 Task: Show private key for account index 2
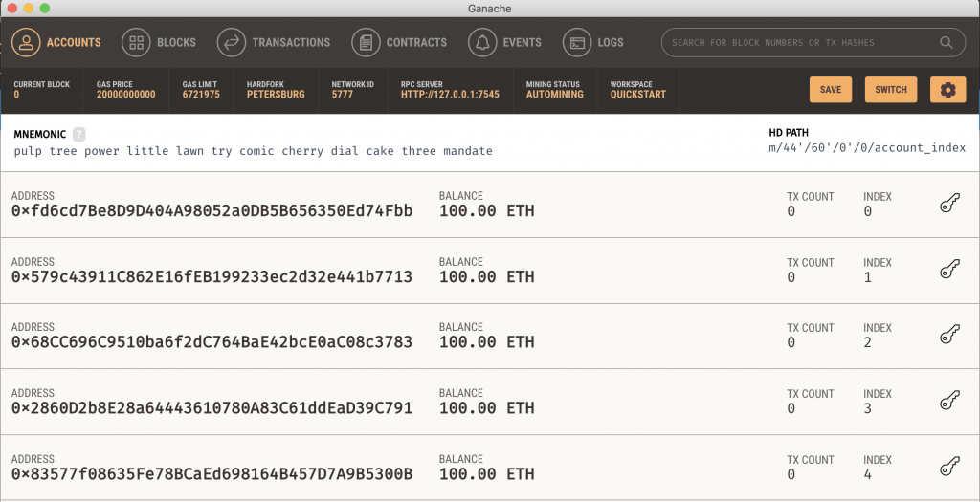949,335
